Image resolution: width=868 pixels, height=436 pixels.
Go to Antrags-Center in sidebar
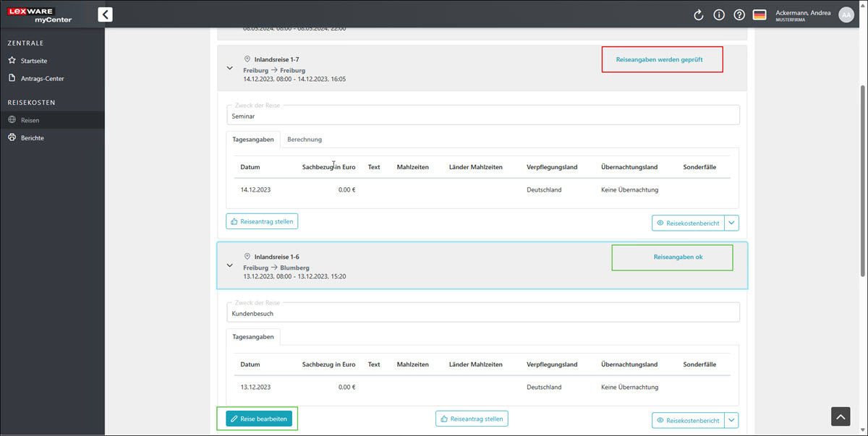42,78
